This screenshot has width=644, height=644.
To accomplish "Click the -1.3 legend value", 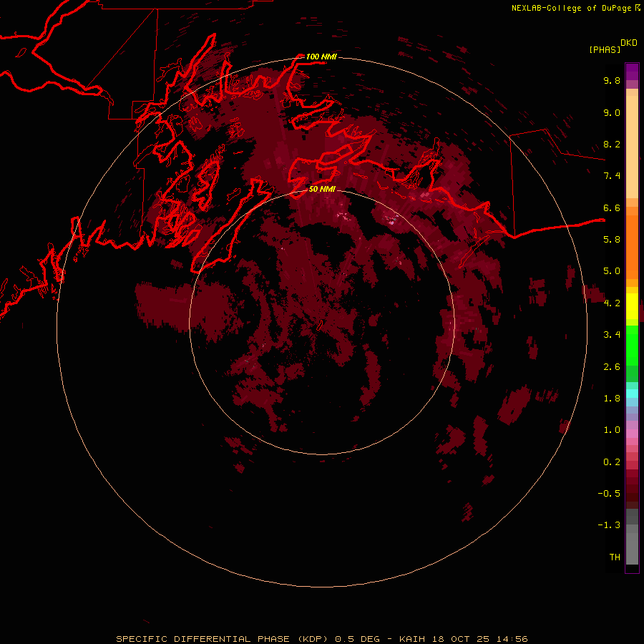I will (x=609, y=525).
